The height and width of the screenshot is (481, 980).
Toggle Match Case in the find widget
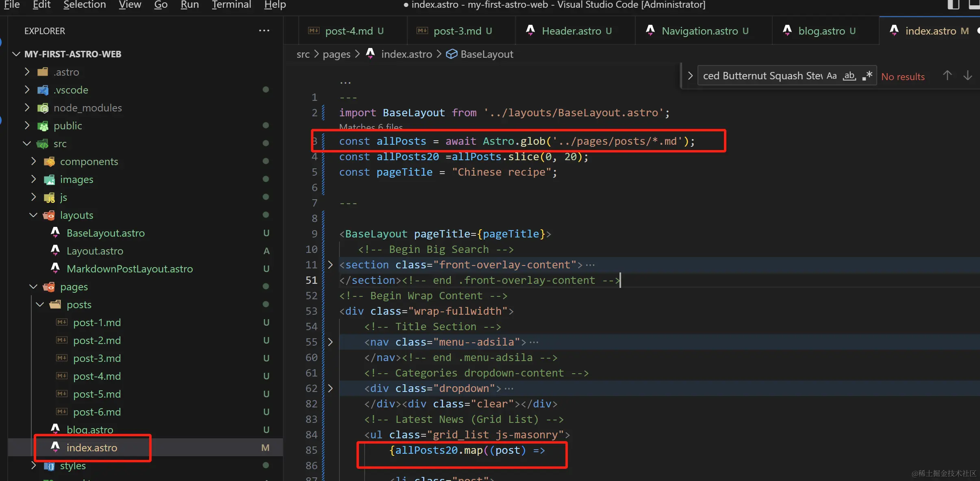[832, 76]
